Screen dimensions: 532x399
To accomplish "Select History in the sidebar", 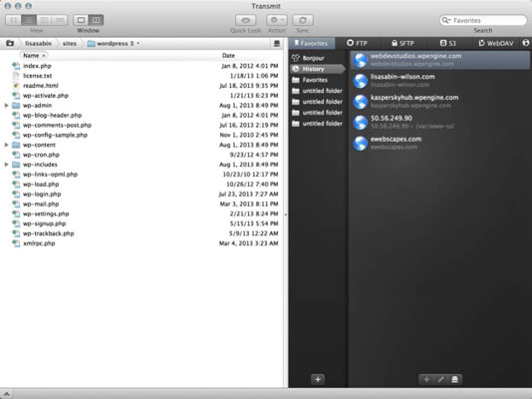I will [318, 69].
